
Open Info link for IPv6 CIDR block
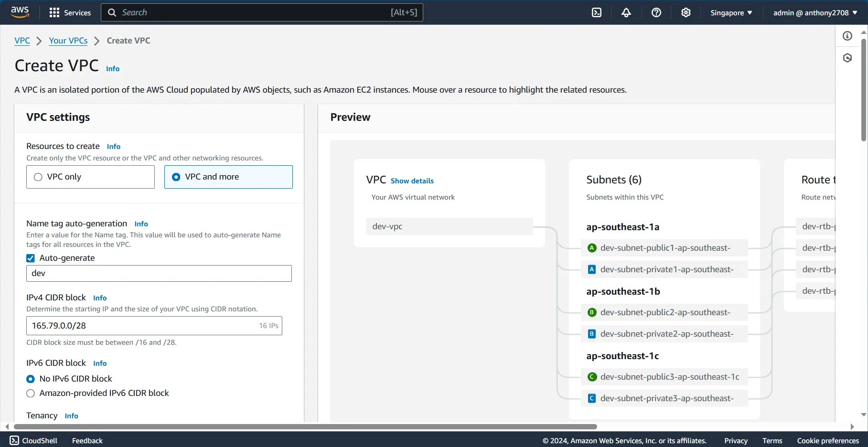(100, 363)
